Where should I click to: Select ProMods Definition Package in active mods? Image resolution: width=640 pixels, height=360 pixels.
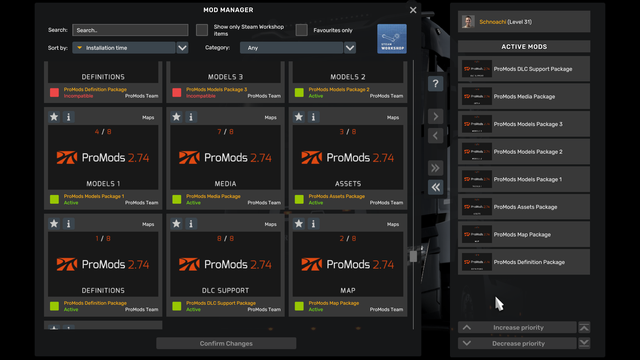524,262
